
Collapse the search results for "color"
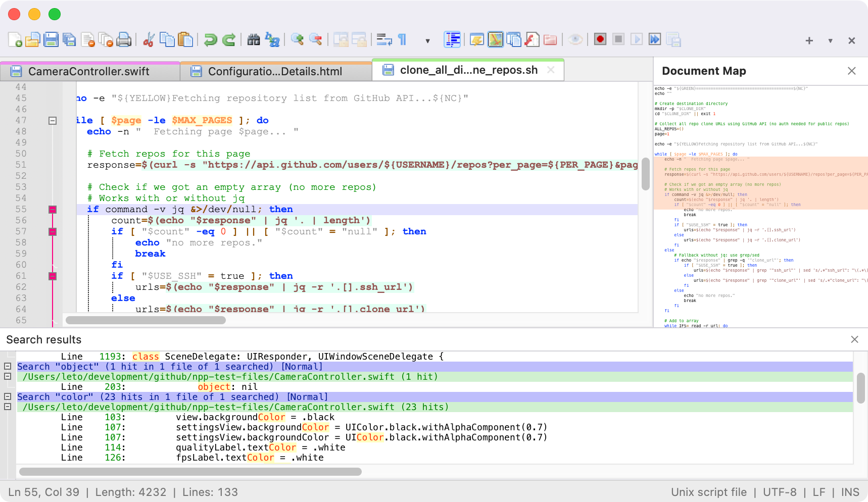tap(7, 396)
